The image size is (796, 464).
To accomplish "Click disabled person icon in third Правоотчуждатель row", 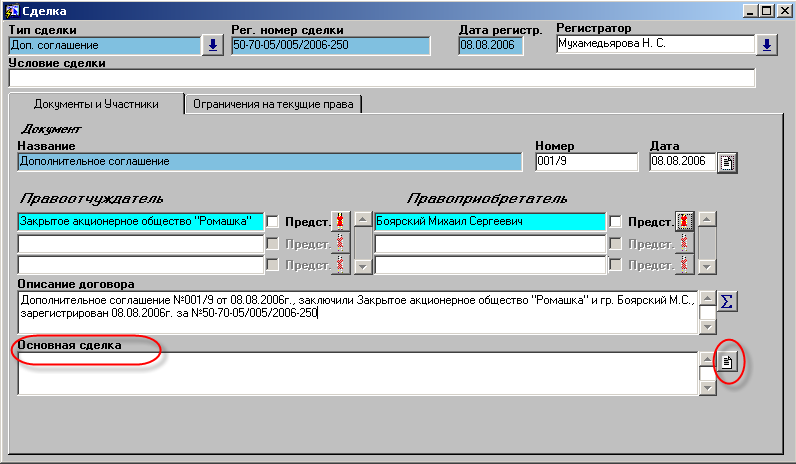I will tap(340, 264).
